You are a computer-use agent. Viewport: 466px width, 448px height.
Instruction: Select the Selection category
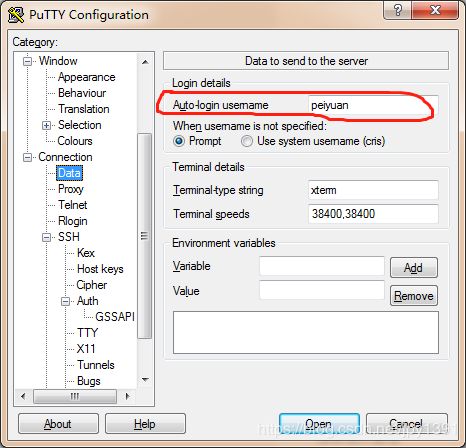click(x=80, y=125)
